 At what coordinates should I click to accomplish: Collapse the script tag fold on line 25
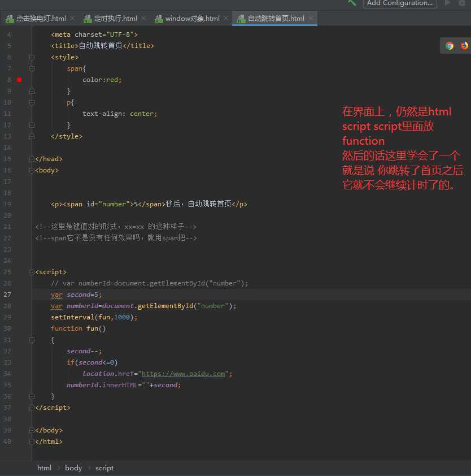[32, 272]
